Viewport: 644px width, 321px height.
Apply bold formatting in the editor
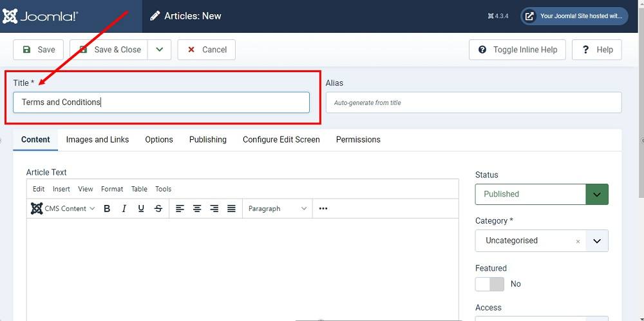pyautogui.click(x=107, y=209)
